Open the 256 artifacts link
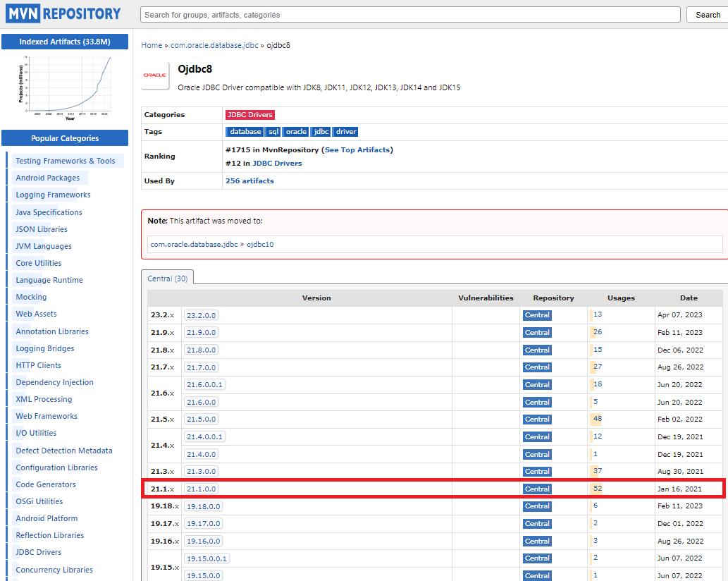This screenshot has height=581, width=728. pyautogui.click(x=249, y=181)
